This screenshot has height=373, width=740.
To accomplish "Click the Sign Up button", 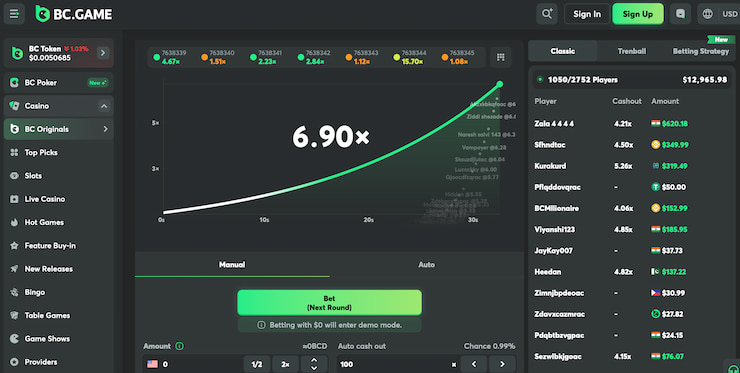I will coord(638,14).
